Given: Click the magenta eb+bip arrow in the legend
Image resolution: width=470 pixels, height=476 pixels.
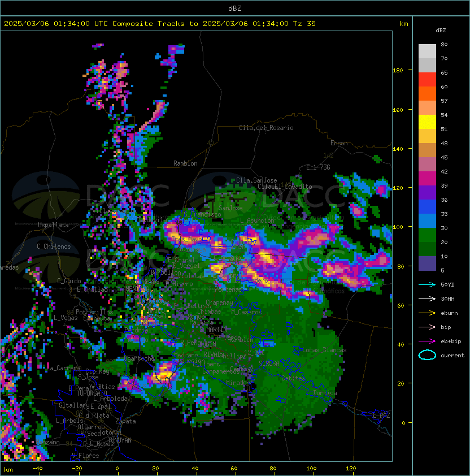Looking at the screenshot, I should click(x=427, y=341).
